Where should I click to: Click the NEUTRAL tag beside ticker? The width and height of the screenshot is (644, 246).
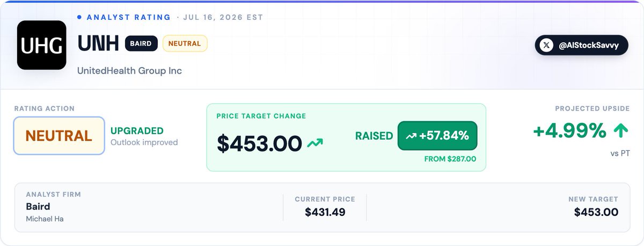click(x=185, y=44)
